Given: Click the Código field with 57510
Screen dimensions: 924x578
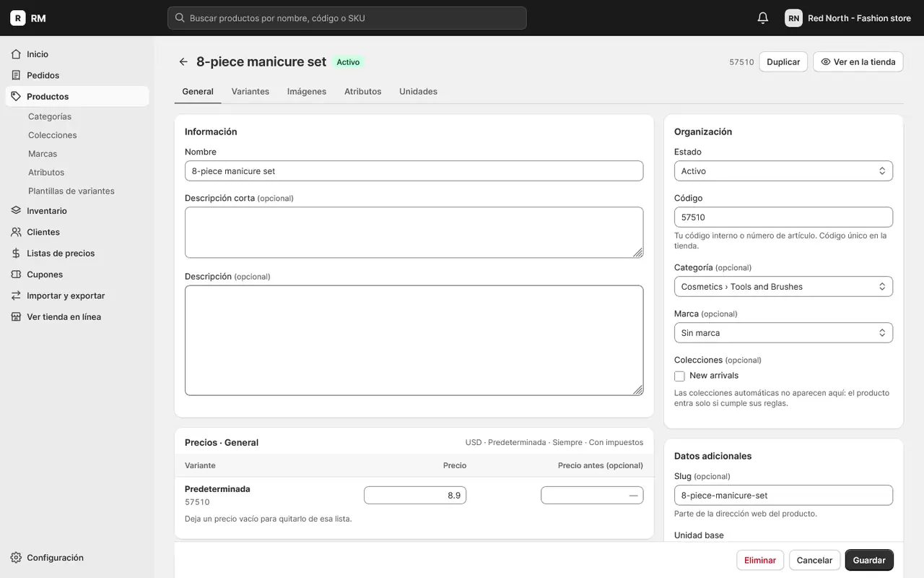Looking at the screenshot, I should (x=783, y=217).
